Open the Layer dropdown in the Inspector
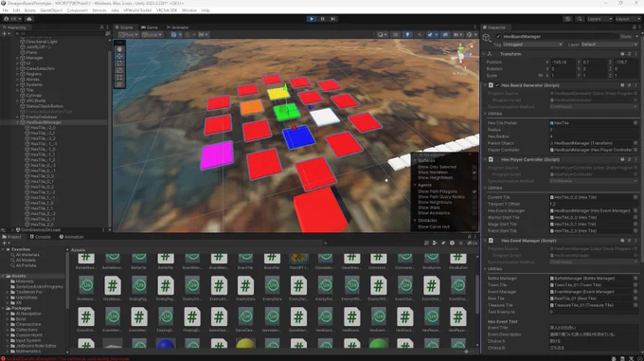The width and height of the screenshot is (644, 361). (610, 45)
